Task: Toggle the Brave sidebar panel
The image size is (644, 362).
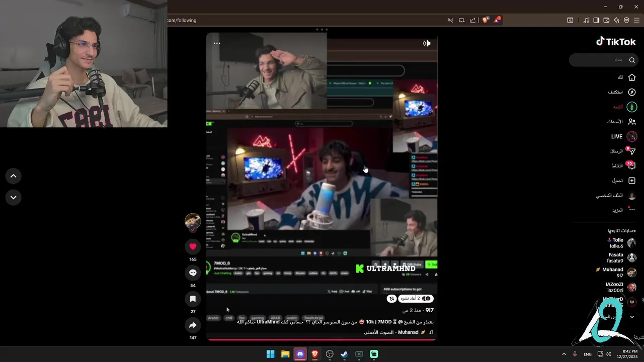Action: point(596,20)
